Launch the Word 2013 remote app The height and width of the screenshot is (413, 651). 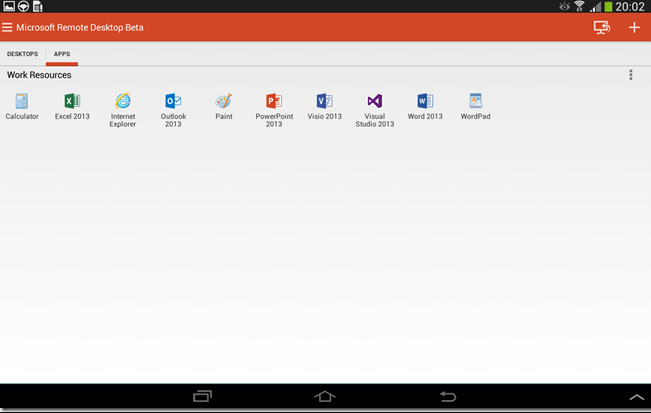click(x=425, y=107)
